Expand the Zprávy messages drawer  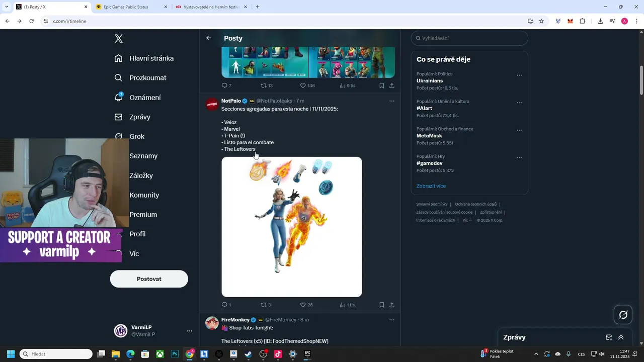coord(621,337)
